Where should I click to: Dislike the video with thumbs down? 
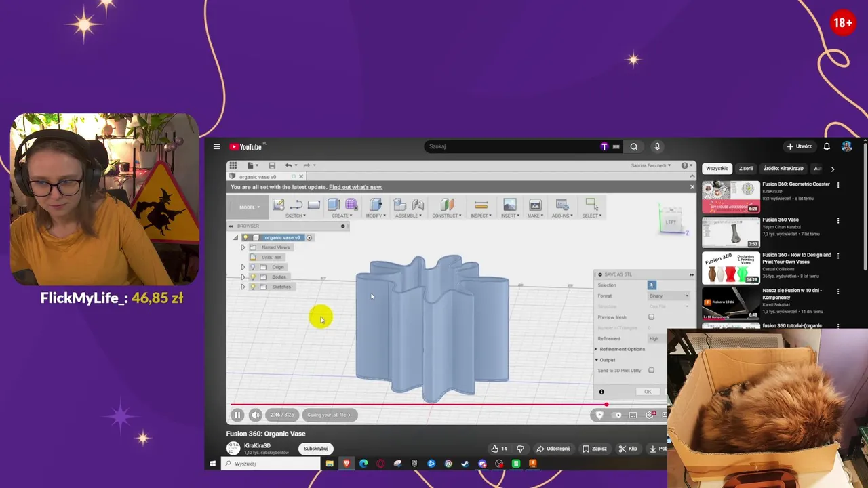click(x=520, y=449)
